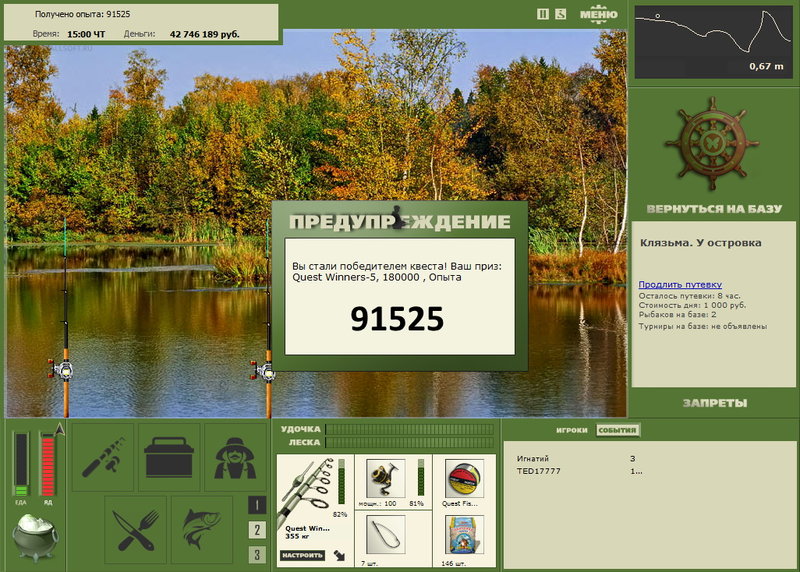Click the bait pot cauldron icon
The image size is (800, 572).
point(35,537)
